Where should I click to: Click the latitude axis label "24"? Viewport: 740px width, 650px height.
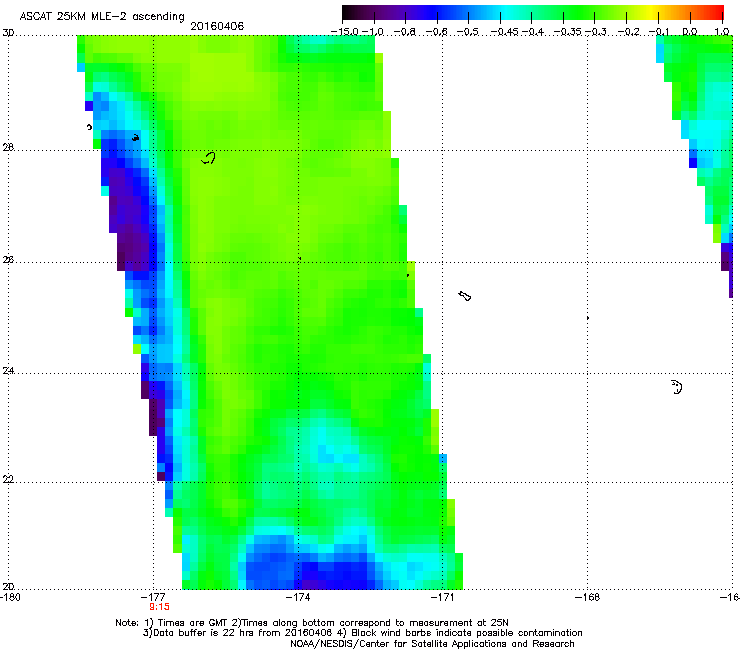[x=8, y=371]
